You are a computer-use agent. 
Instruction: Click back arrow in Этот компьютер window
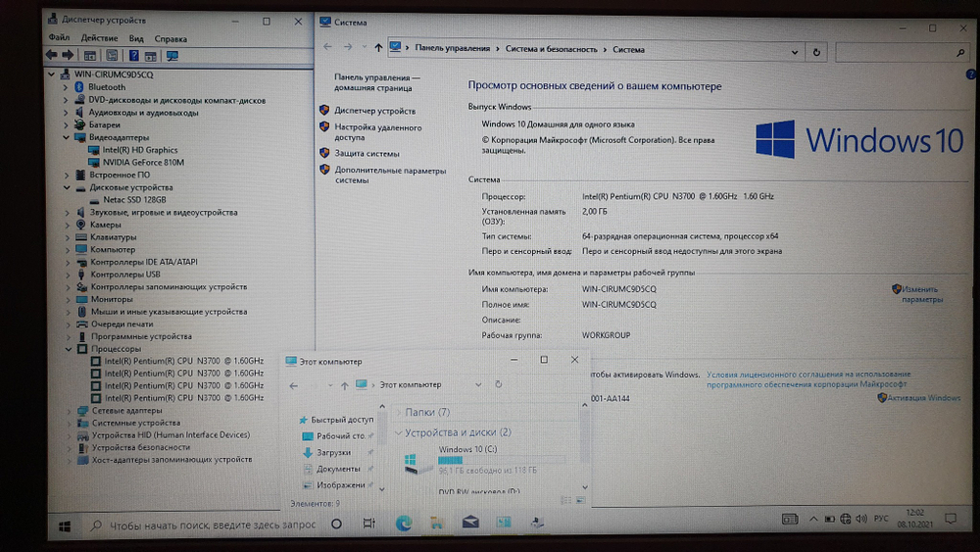(294, 385)
